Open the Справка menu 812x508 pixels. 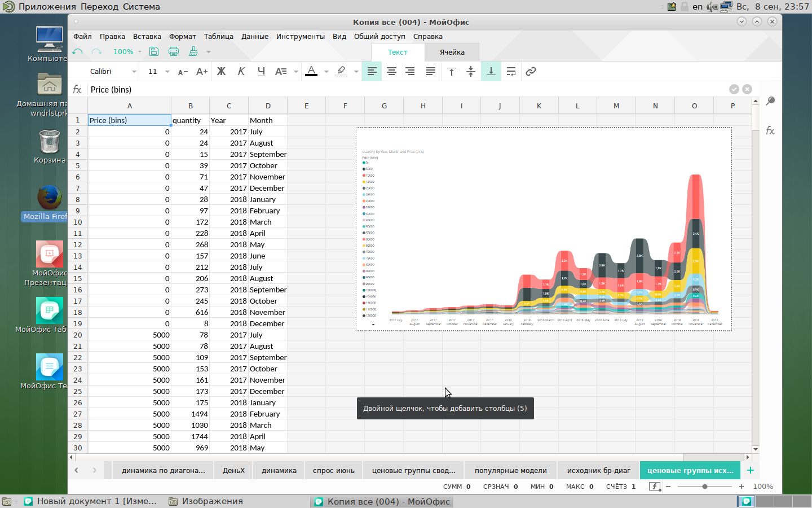point(428,37)
